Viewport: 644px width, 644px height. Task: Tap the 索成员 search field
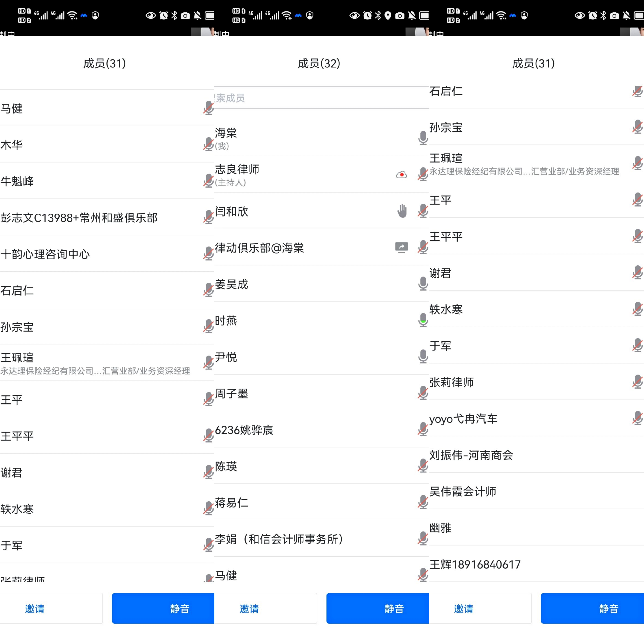322,98
